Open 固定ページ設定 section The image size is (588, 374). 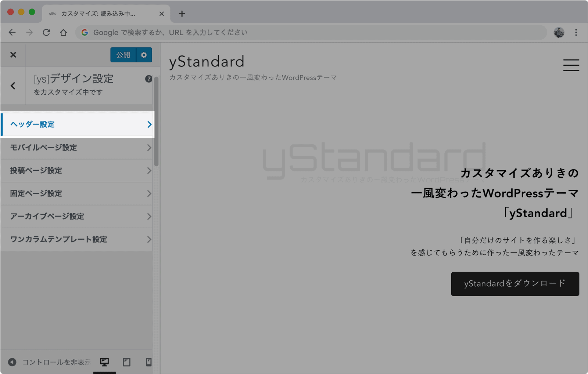click(x=76, y=193)
